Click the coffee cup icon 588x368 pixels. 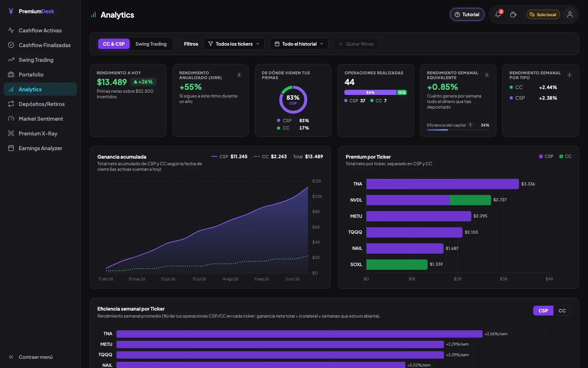pyautogui.click(x=513, y=15)
